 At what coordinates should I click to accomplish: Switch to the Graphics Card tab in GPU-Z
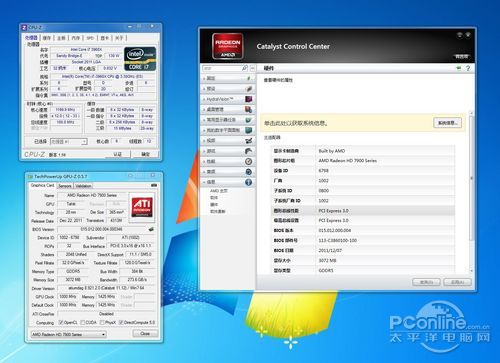[x=42, y=185]
